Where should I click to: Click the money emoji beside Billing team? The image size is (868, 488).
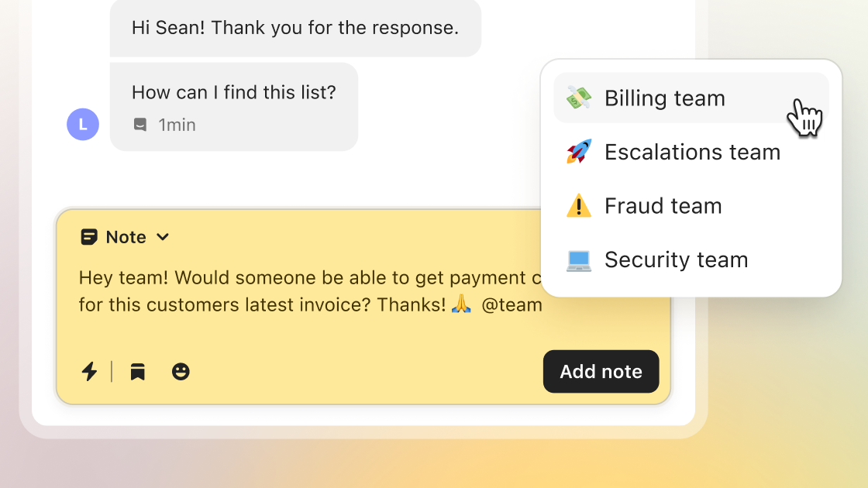pyautogui.click(x=579, y=98)
